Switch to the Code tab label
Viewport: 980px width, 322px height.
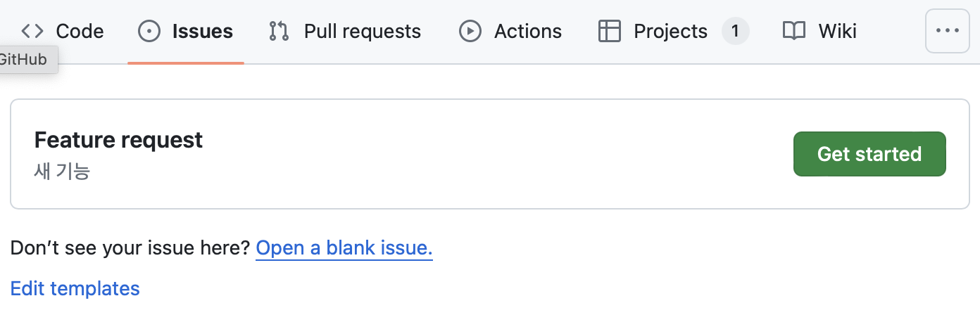click(x=80, y=31)
